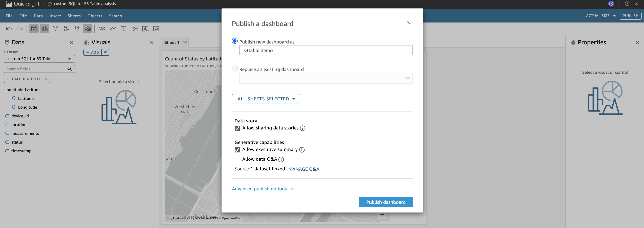Open the Dataset dropdown in the Data panel
Viewport: 644px width, 228px height.
pos(39,59)
